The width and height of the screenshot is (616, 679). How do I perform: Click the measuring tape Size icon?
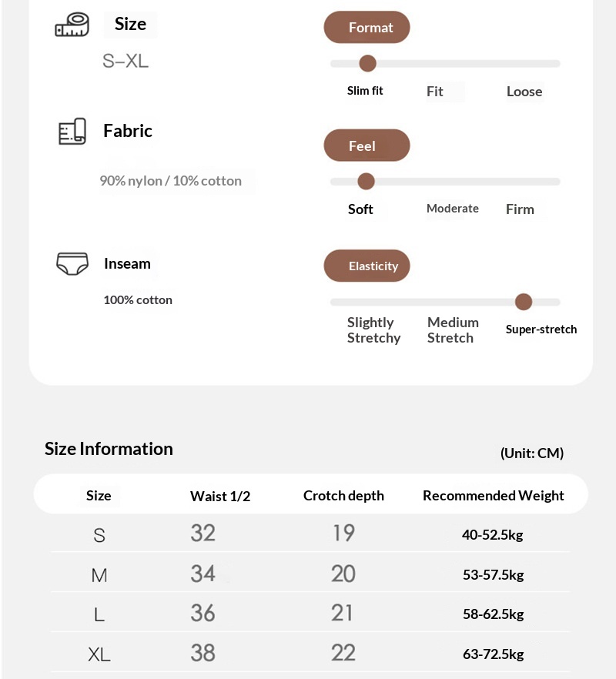(72, 28)
